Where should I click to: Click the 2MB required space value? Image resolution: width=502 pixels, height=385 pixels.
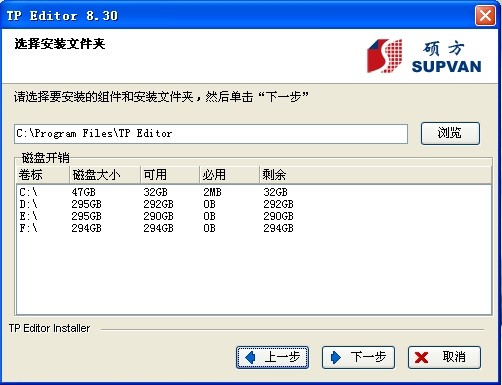212,192
